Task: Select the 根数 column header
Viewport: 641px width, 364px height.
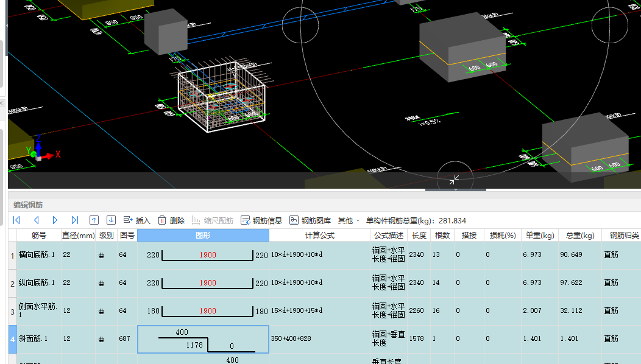Action: 442,236
